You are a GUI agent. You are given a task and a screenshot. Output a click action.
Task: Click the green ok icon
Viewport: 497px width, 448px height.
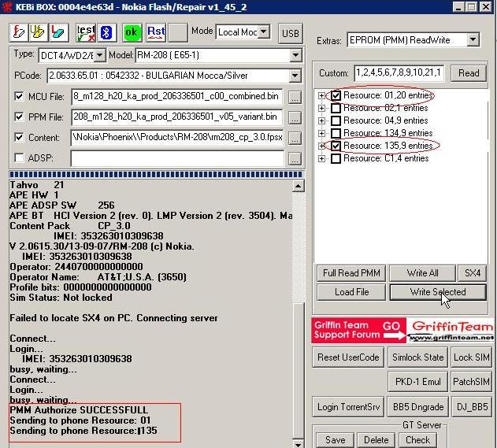[132, 32]
